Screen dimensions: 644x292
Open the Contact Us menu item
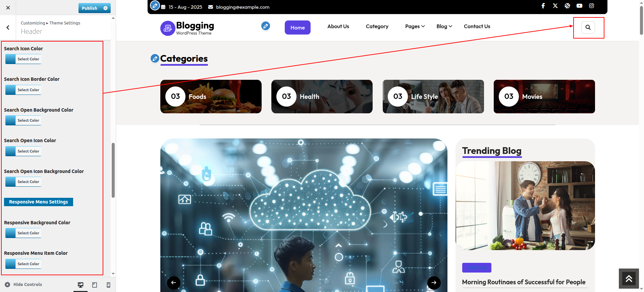tap(477, 26)
